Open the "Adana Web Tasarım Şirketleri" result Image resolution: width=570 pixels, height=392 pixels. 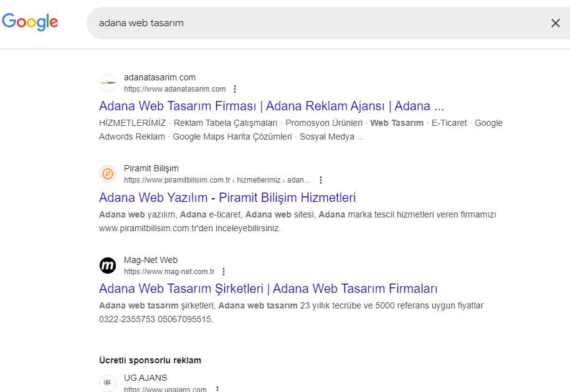click(268, 289)
